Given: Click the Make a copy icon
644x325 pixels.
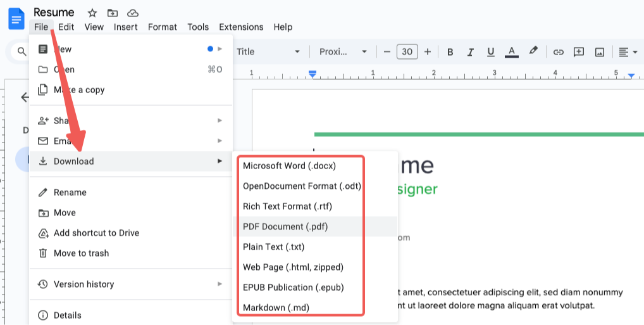Looking at the screenshot, I should (x=43, y=90).
